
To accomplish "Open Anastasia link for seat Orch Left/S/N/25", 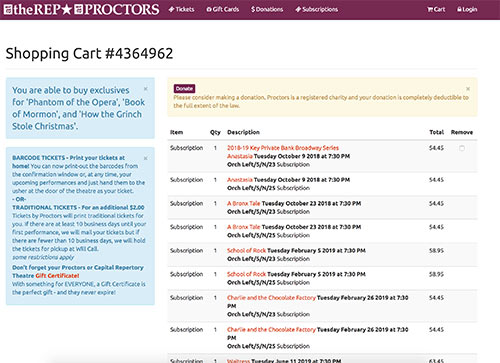I will [x=240, y=180].
